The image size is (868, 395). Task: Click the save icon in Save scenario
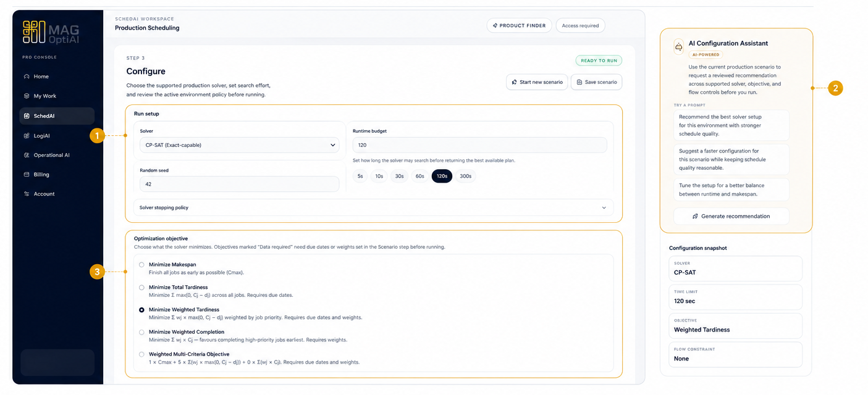pos(579,82)
